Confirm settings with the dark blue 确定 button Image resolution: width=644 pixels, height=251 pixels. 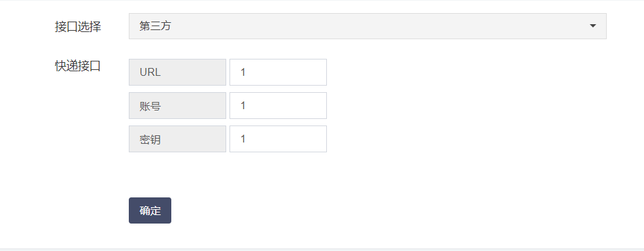click(x=150, y=210)
